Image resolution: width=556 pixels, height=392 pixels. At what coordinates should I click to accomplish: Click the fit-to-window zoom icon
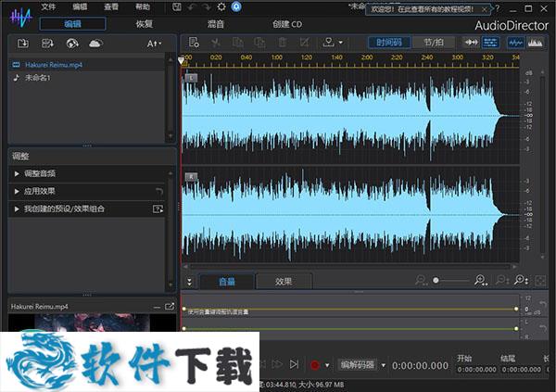pyautogui.click(x=540, y=281)
